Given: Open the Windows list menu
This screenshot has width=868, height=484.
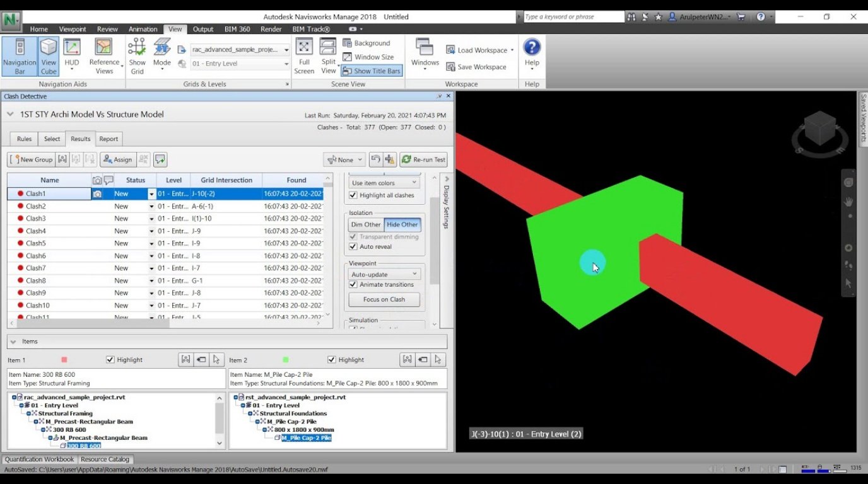Looking at the screenshot, I should [x=425, y=56].
